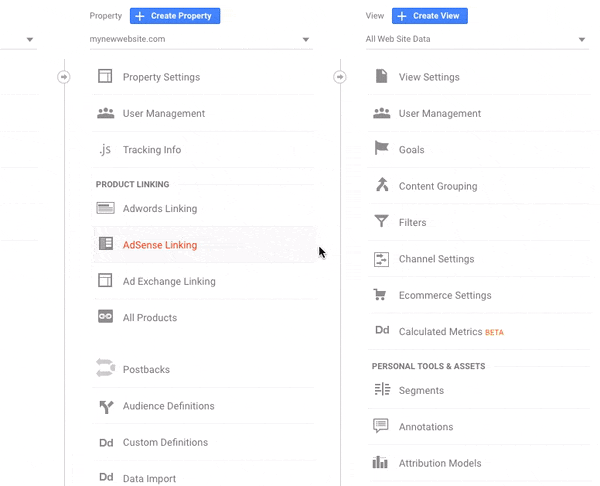Viewport: 600px width, 486px height.
Task: Click the Create Property button
Action: click(175, 16)
